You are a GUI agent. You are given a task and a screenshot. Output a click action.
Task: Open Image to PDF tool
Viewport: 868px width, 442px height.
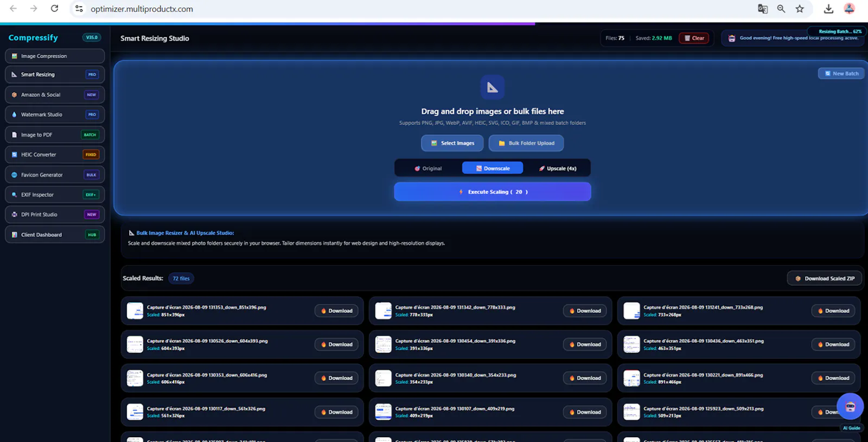[x=55, y=135]
